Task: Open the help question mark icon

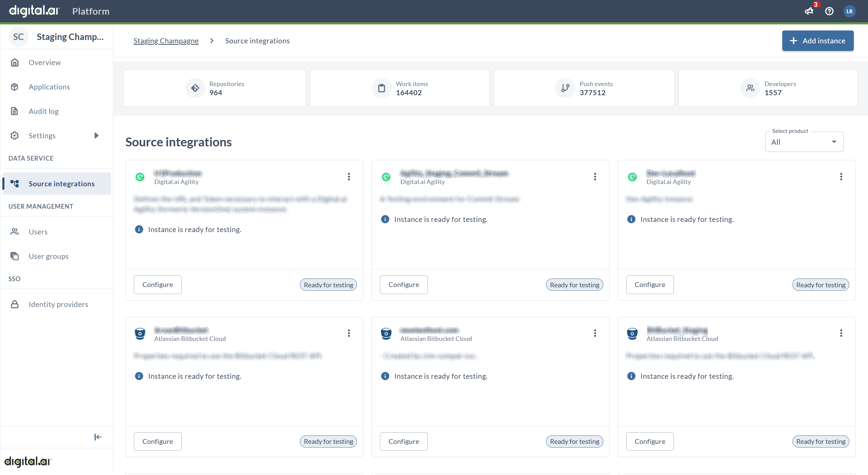Action: 829,11
